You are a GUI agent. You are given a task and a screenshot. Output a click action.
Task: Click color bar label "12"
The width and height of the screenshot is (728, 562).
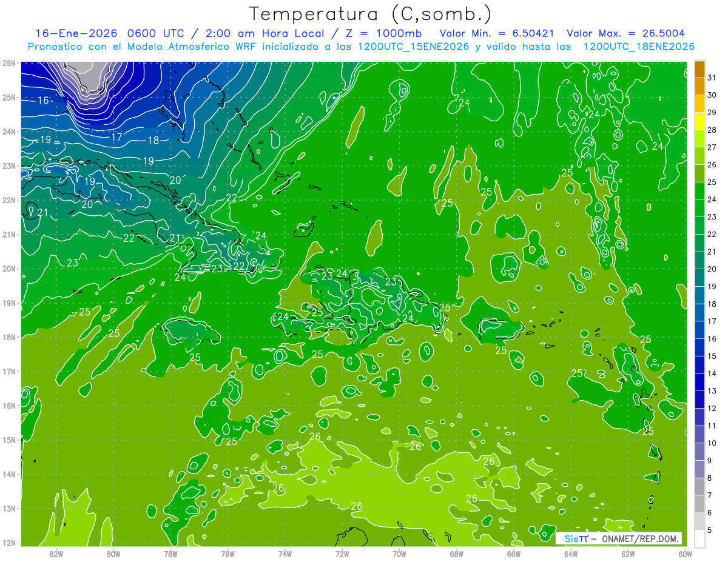[x=712, y=408]
